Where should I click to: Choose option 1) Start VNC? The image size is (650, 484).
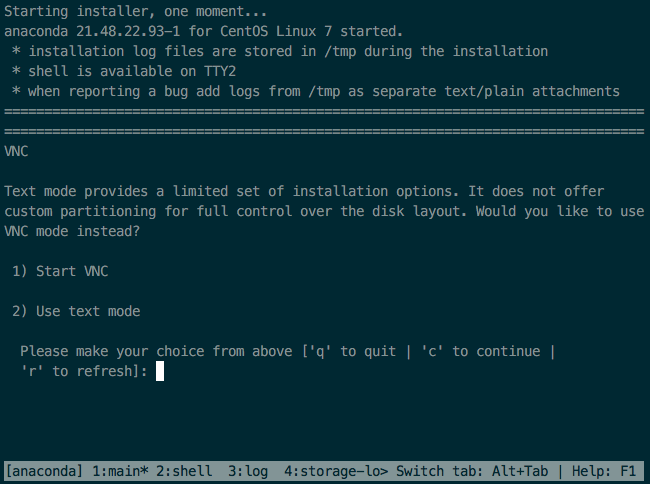pyautogui.click(x=60, y=271)
